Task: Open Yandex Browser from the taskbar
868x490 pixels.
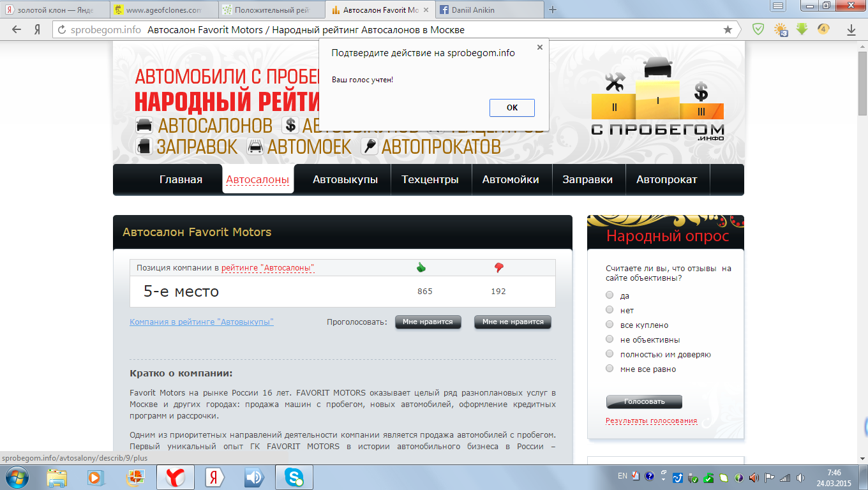Action: (176, 477)
